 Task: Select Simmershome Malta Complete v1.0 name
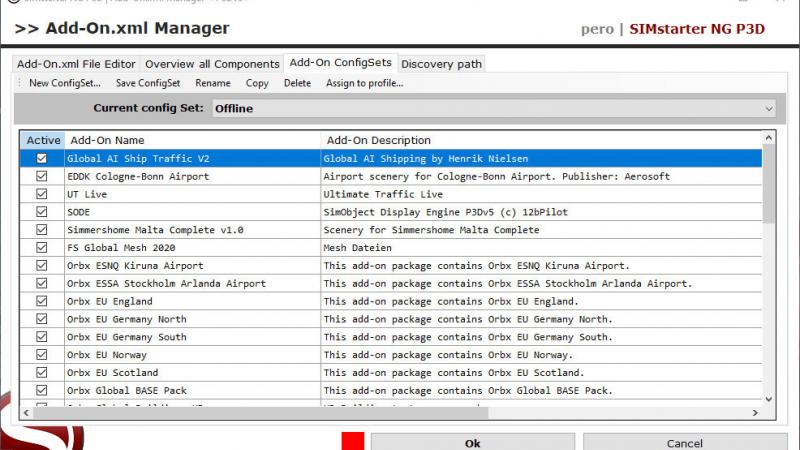click(155, 230)
